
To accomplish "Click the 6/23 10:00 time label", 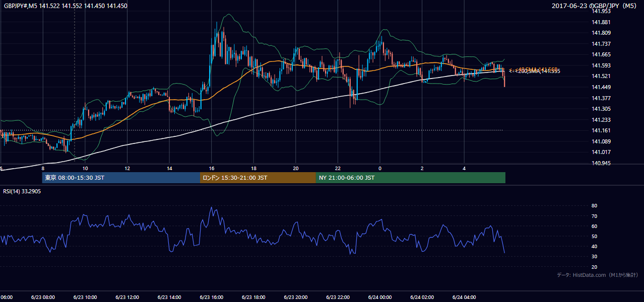I will pos(85,297).
